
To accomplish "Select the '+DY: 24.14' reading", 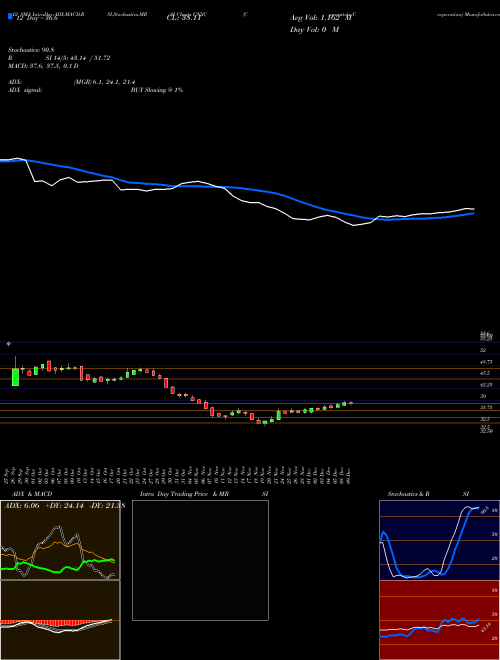I will tap(64, 506).
